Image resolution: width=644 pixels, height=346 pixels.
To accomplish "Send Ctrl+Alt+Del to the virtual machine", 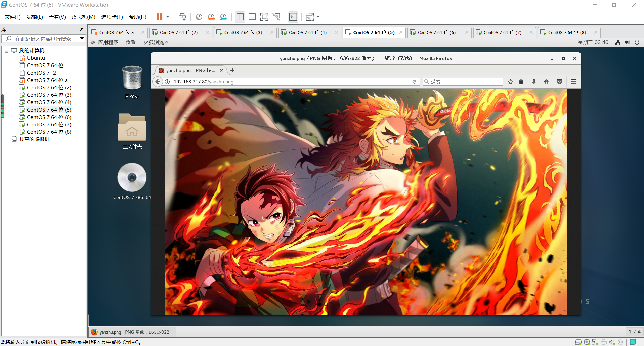I will 182,17.
